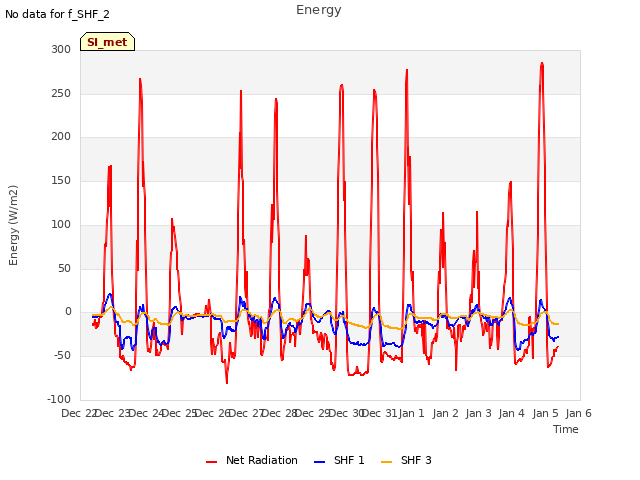Click the y-axis tick value -100
This screenshot has height=480, width=640.
(x=59, y=399)
